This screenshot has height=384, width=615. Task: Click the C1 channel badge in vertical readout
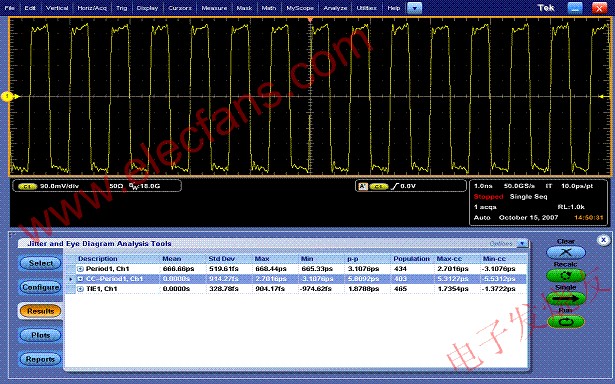pos(27,186)
